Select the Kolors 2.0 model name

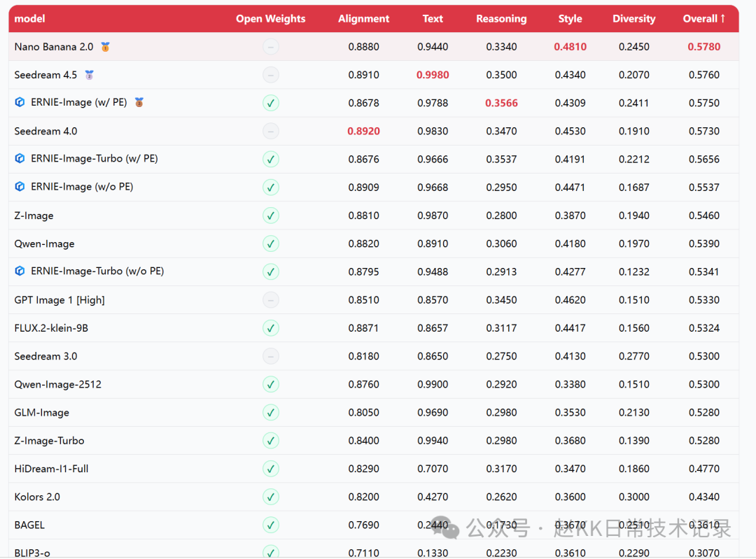pos(37,497)
